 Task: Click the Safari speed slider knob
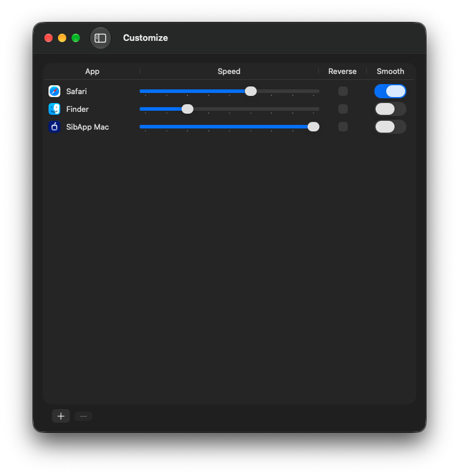251,91
